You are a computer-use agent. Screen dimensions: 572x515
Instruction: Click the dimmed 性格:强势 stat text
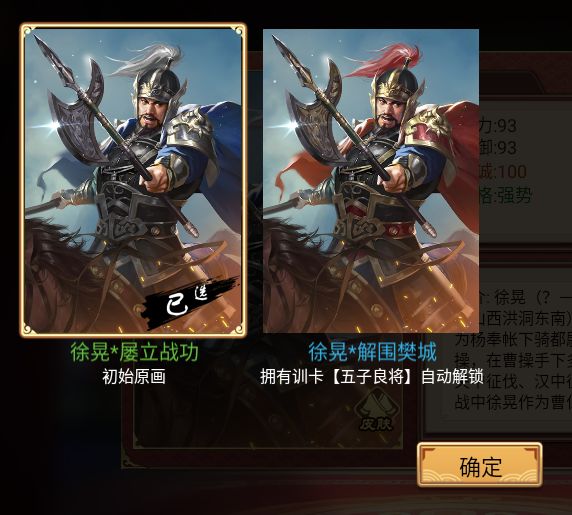coord(505,196)
